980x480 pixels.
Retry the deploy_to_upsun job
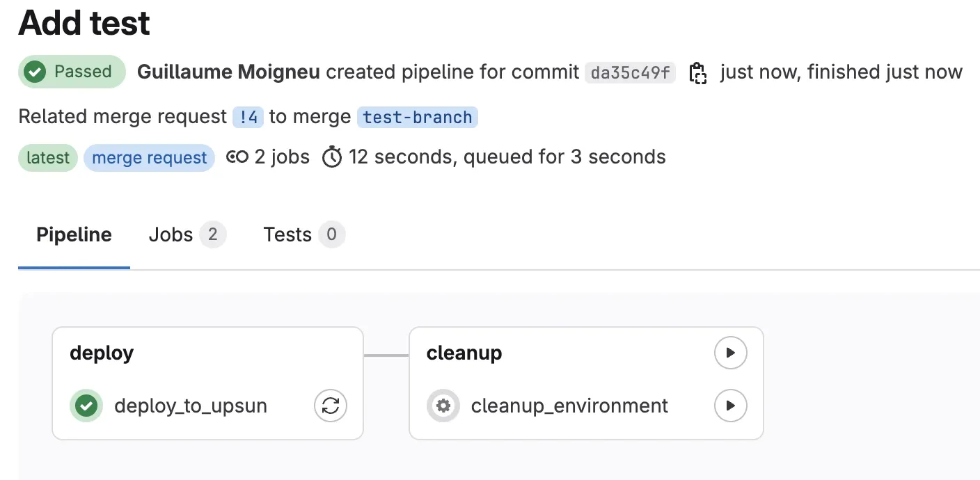click(331, 406)
